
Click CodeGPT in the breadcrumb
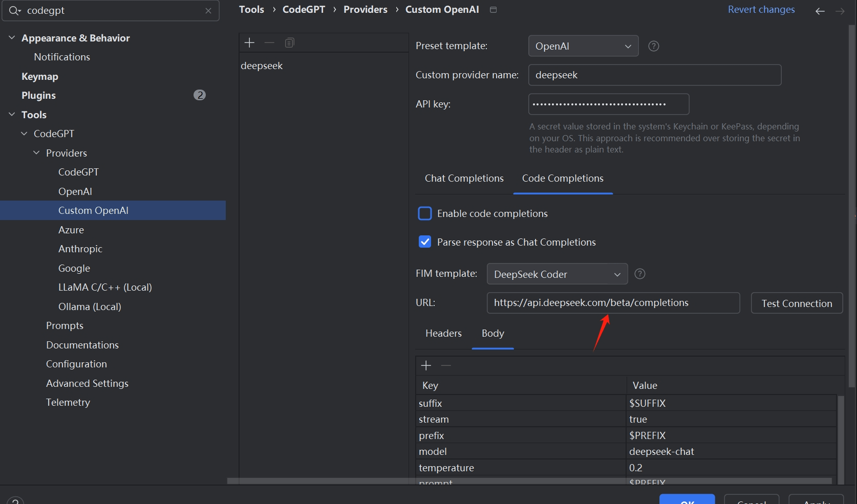coord(304,10)
